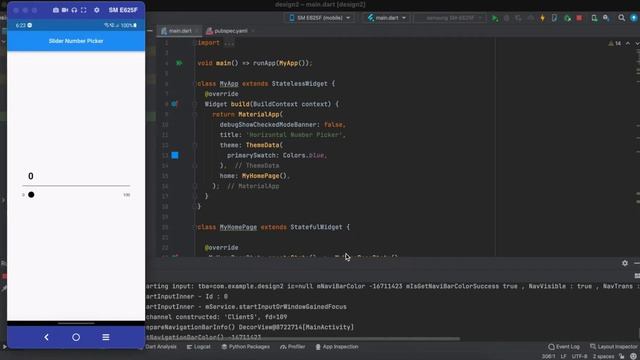Screen dimensions: 640x360
Task: Click the UTF-8 encoding in the status bar
Action: click(x=579, y=357)
